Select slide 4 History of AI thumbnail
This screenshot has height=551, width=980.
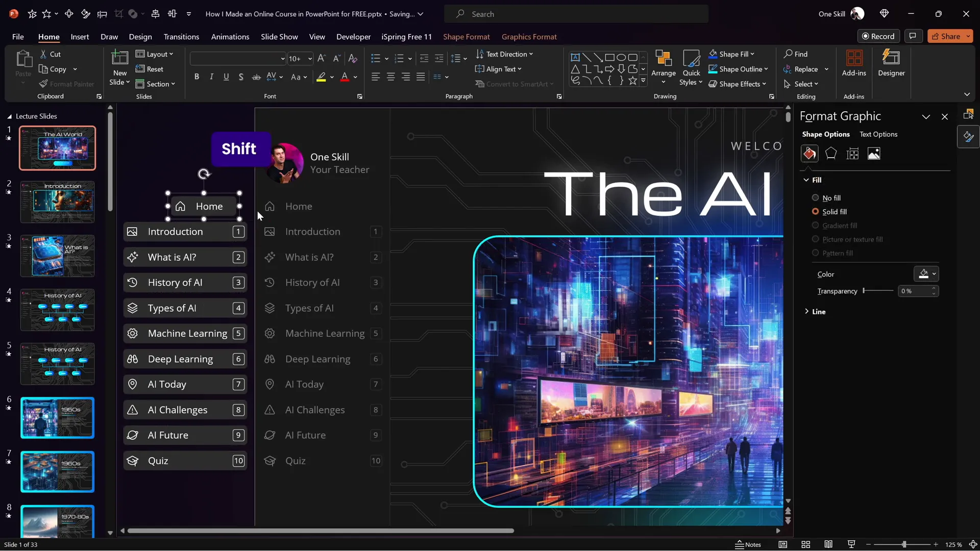point(57,310)
